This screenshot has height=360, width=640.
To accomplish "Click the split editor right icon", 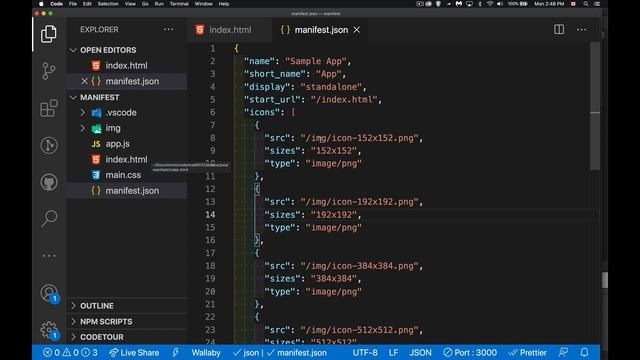I will [559, 29].
